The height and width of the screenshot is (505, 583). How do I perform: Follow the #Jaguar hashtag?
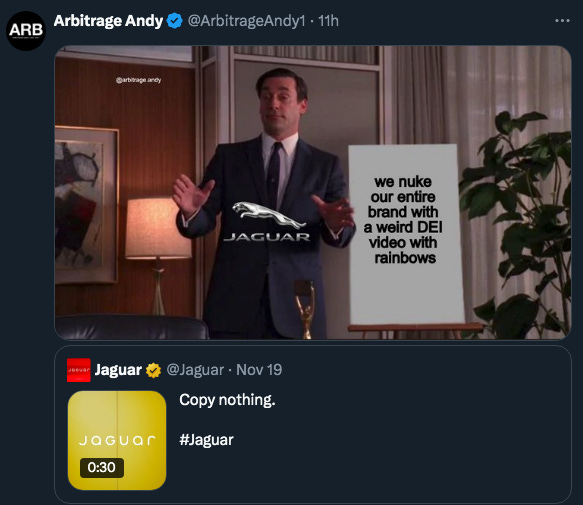(206, 440)
